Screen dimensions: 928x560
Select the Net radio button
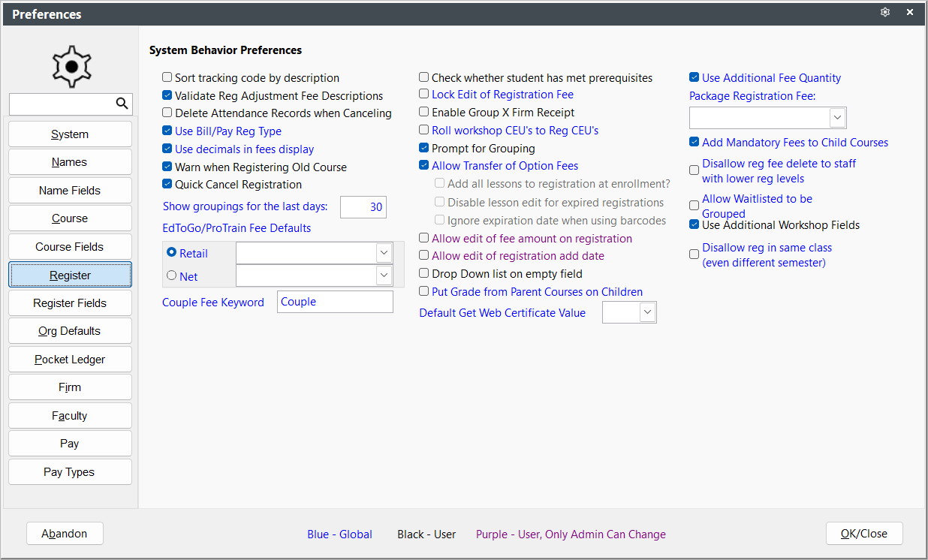click(172, 276)
